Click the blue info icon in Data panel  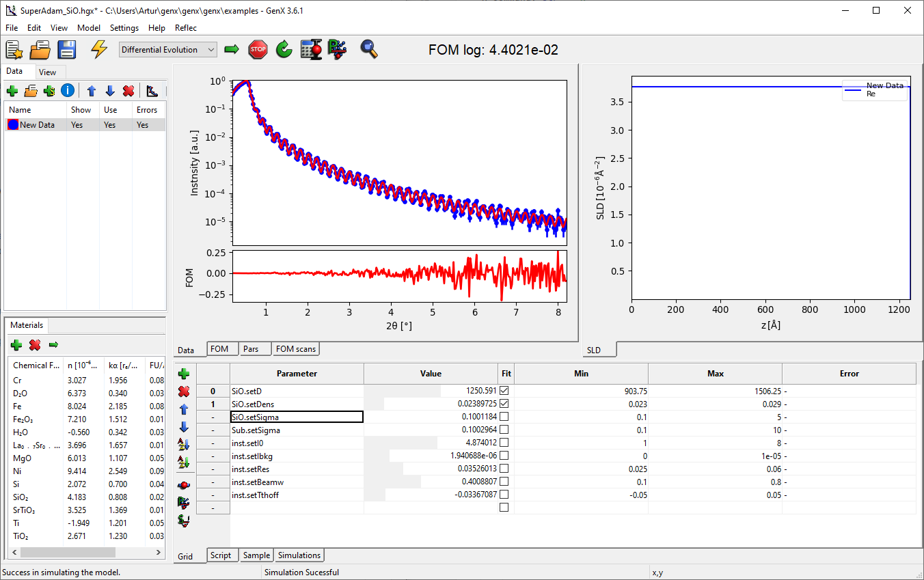click(67, 91)
